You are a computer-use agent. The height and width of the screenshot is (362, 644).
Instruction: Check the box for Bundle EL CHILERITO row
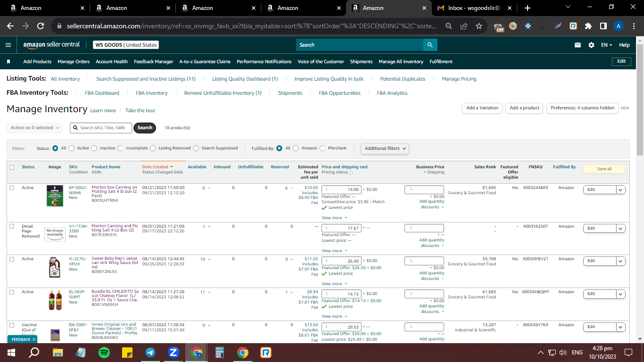[12, 292]
